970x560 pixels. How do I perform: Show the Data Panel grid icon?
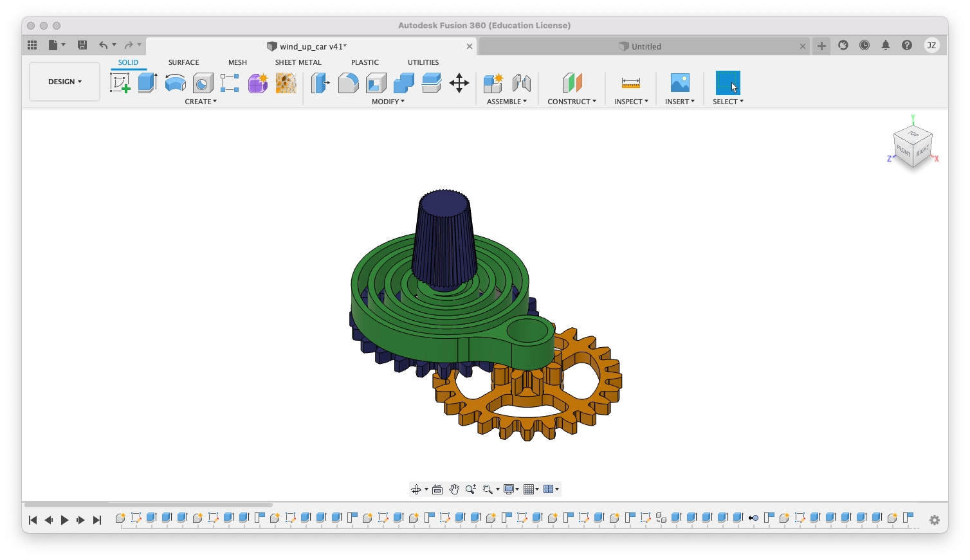click(32, 45)
